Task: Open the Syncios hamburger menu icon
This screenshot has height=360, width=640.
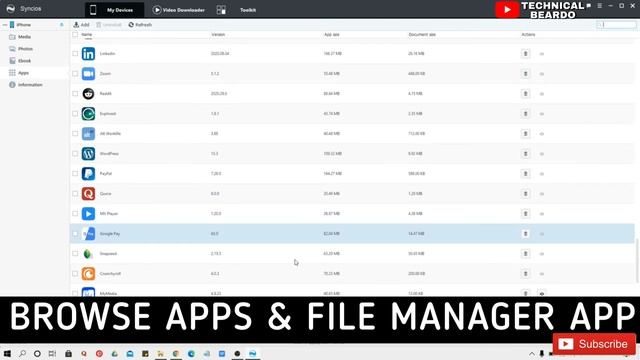Action: pos(600,6)
